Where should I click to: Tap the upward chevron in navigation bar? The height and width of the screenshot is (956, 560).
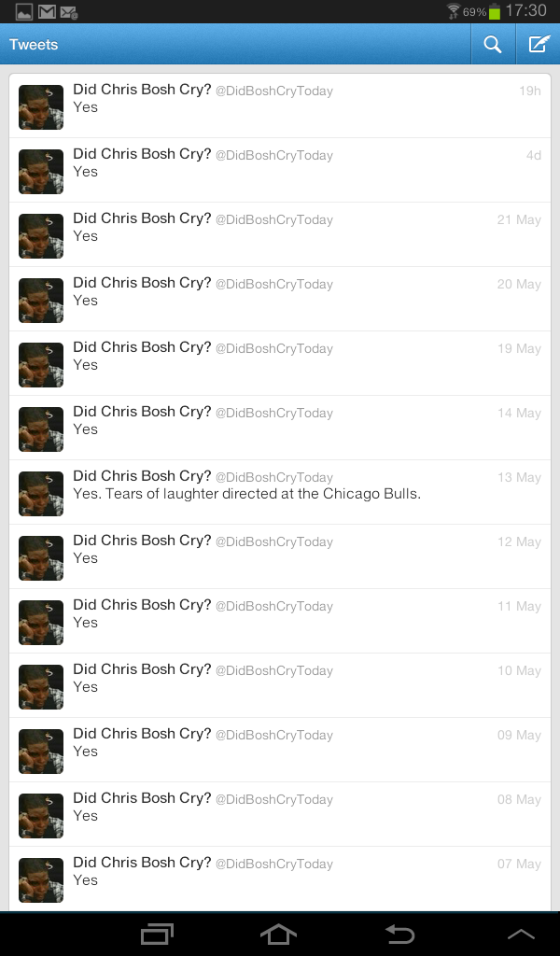pyautogui.click(x=521, y=935)
